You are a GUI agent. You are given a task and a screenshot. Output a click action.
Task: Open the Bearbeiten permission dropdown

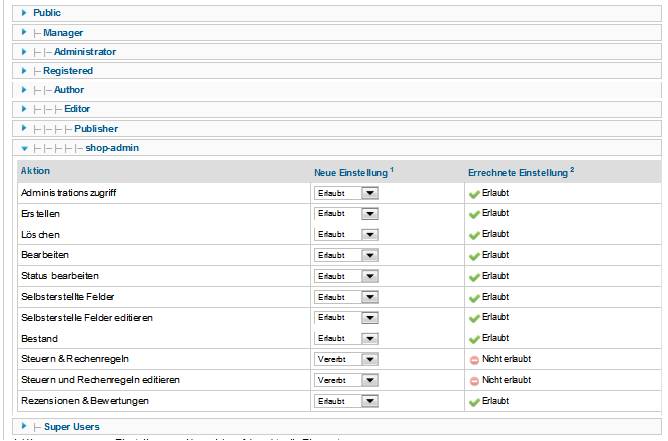[x=346, y=255]
